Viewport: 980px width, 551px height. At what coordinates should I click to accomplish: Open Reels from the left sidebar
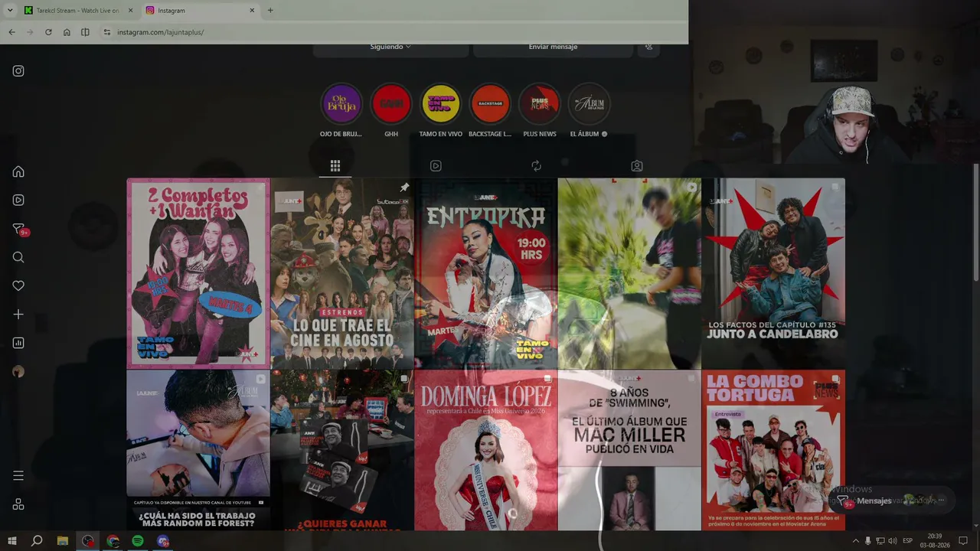click(x=18, y=200)
